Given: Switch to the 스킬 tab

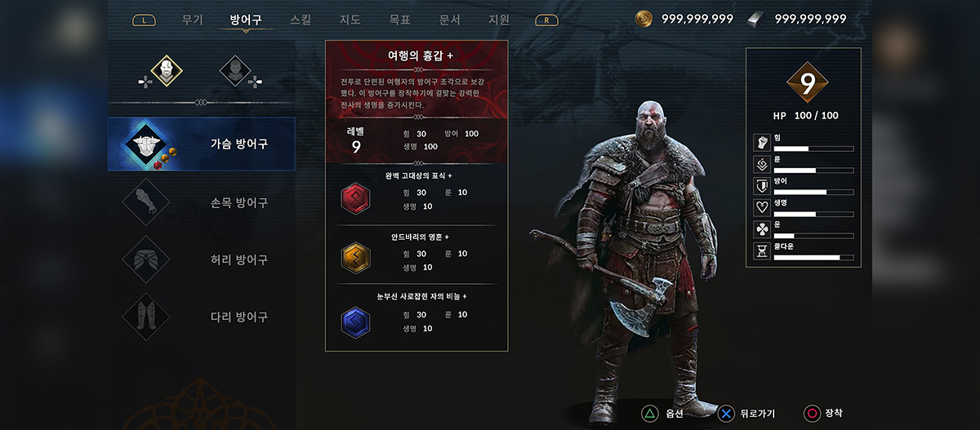Looking at the screenshot, I should 301,20.
